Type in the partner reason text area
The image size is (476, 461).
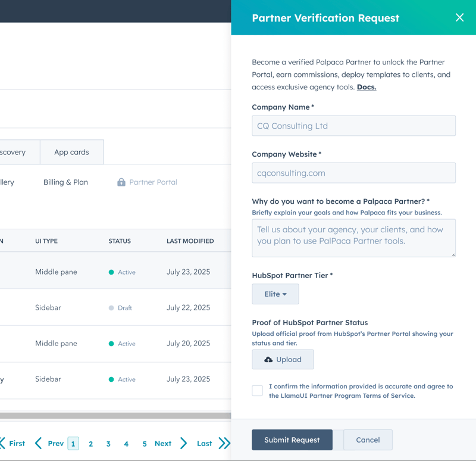click(353, 238)
